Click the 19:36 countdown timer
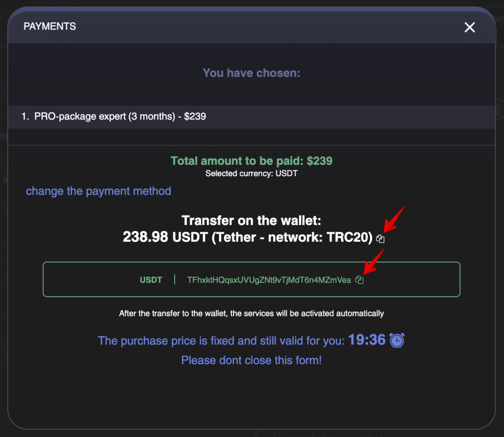Screen dimensions: 504x437 coord(367,340)
